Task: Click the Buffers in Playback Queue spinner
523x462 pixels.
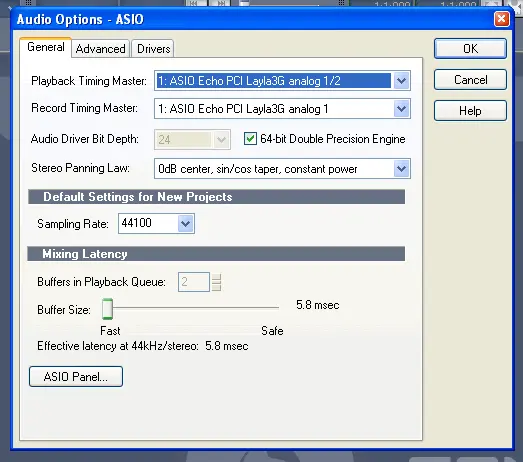Action: [x=216, y=282]
